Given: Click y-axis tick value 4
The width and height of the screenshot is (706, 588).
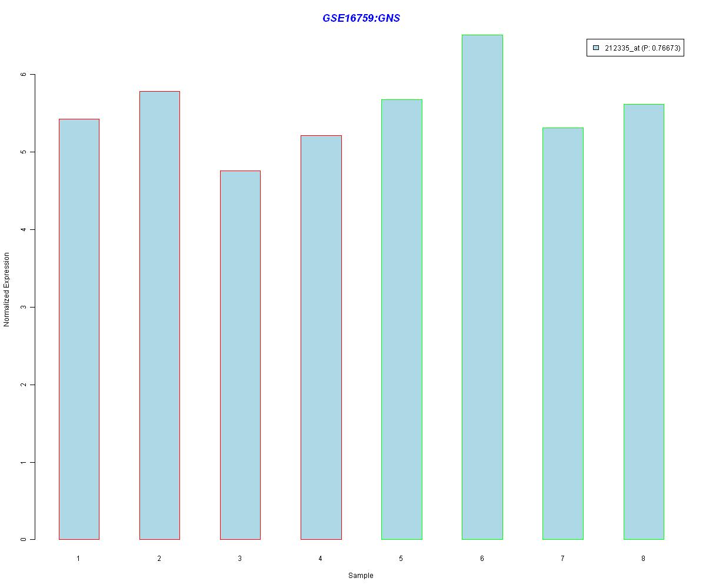Looking at the screenshot, I should [x=25, y=230].
